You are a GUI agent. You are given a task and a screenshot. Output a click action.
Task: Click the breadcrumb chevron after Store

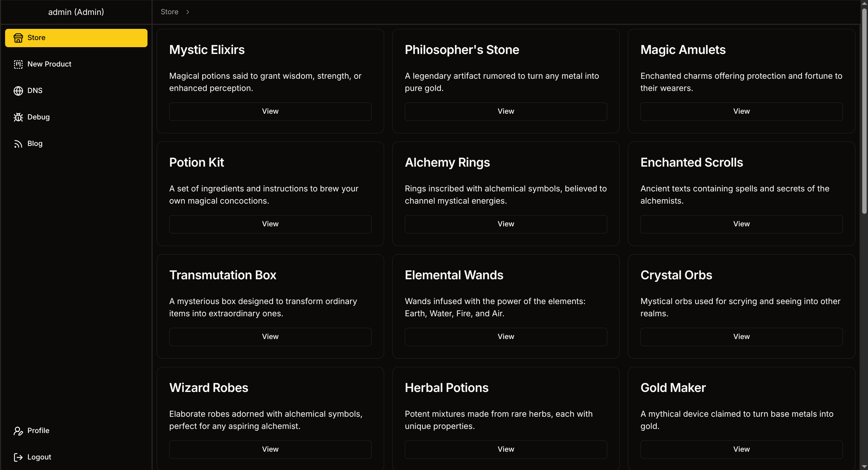[x=188, y=12]
